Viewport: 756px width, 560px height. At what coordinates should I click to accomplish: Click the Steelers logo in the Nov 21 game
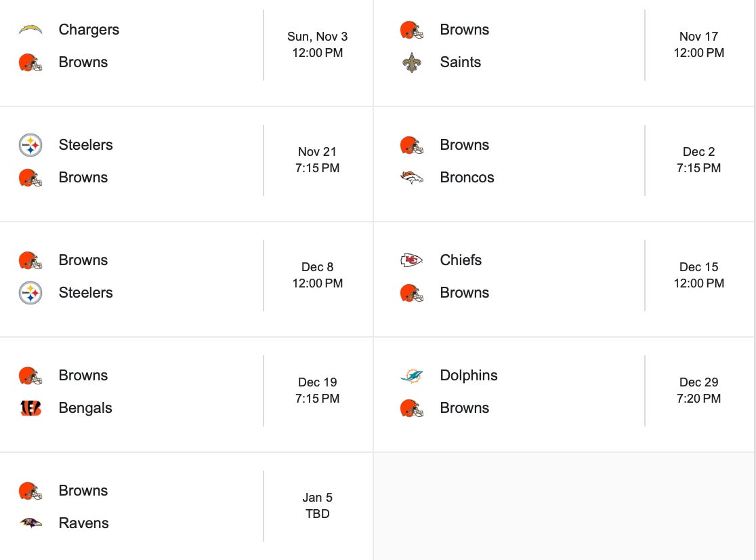click(30, 145)
